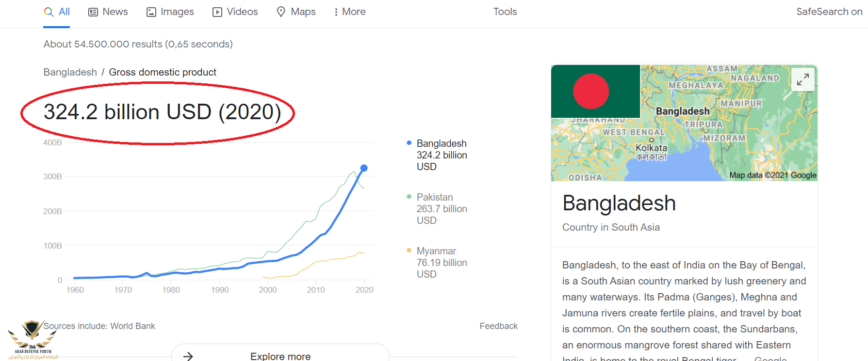Screen dimensions: 868x361
Task: Click the Maps location pin icon
Action: click(281, 12)
